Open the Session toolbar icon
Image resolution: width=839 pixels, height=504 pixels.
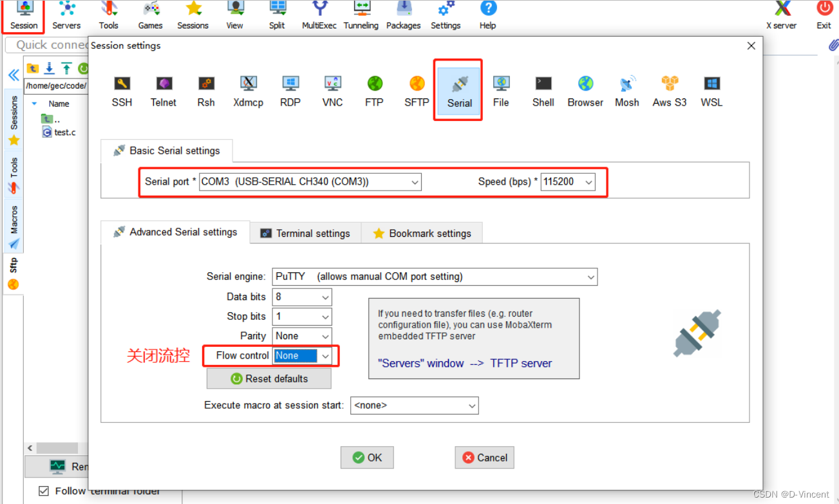pos(24,16)
